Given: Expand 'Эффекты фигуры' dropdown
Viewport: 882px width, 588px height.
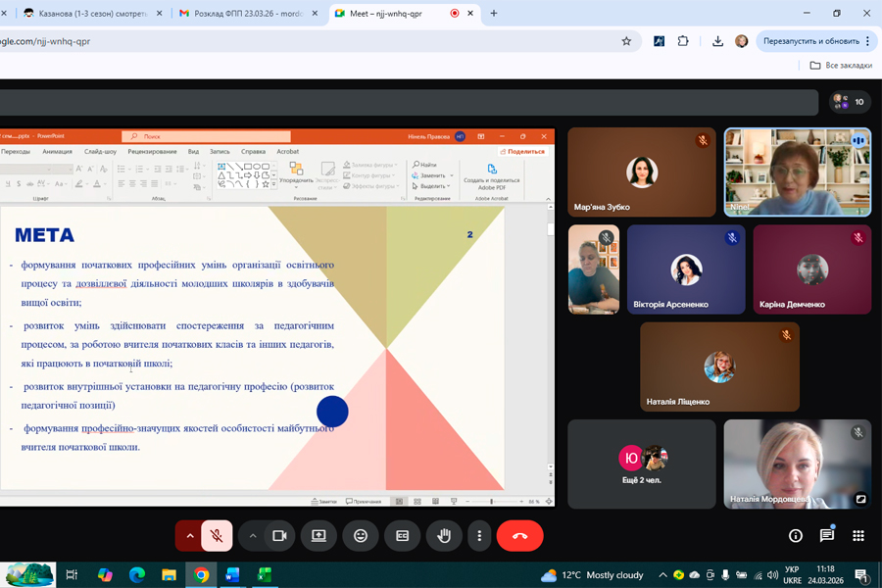Looking at the screenshot, I should [397, 185].
